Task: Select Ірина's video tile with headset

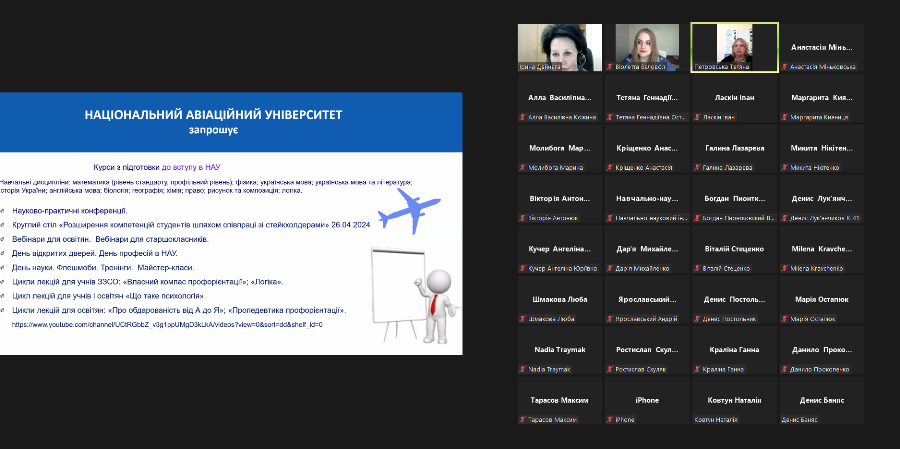Action: click(560, 47)
